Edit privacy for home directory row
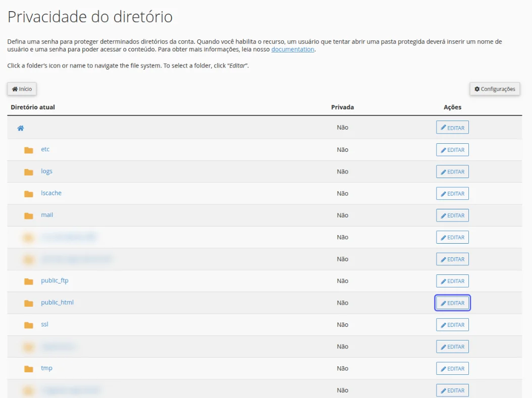Screen dimensions: 532x398 pos(452,128)
